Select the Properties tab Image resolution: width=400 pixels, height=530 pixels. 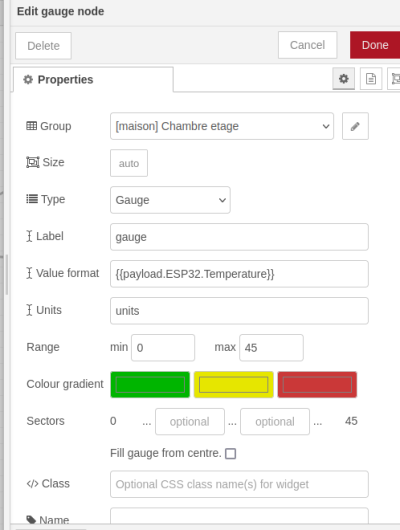93,80
